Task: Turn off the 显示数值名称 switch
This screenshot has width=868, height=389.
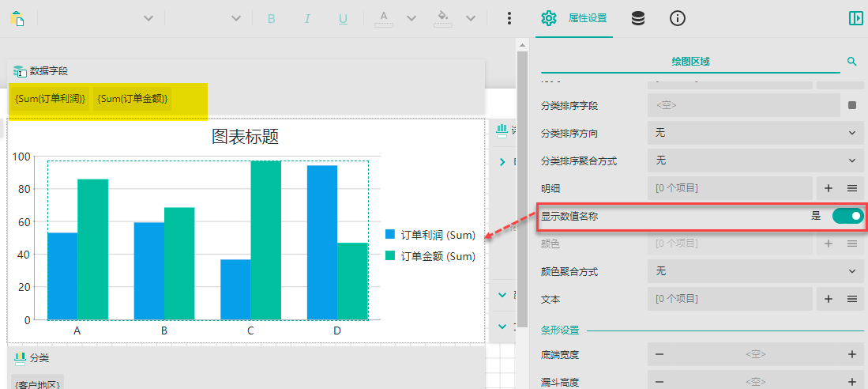Action: click(847, 216)
